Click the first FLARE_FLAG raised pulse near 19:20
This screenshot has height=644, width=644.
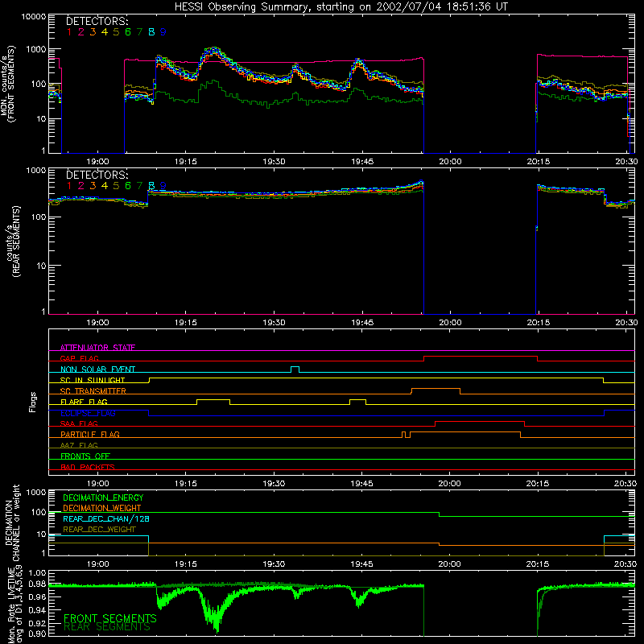pos(213,400)
